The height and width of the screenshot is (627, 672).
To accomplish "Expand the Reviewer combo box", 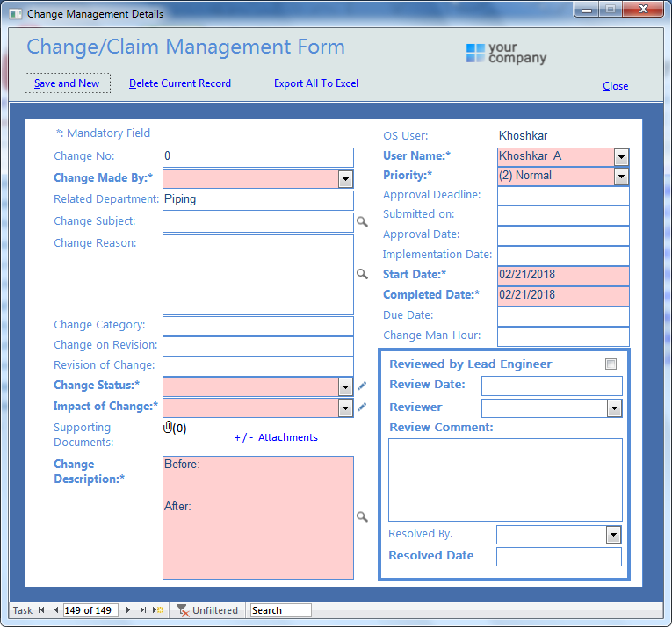I will tap(614, 408).
